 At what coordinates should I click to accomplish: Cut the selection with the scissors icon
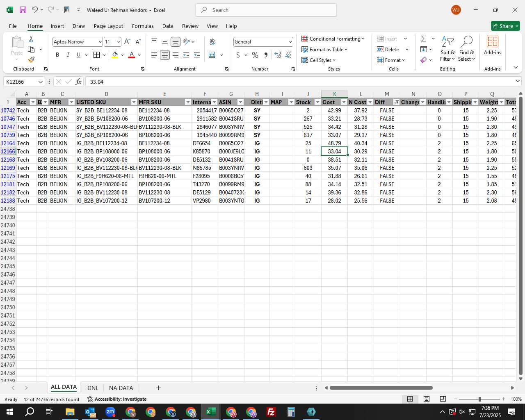pyautogui.click(x=31, y=39)
